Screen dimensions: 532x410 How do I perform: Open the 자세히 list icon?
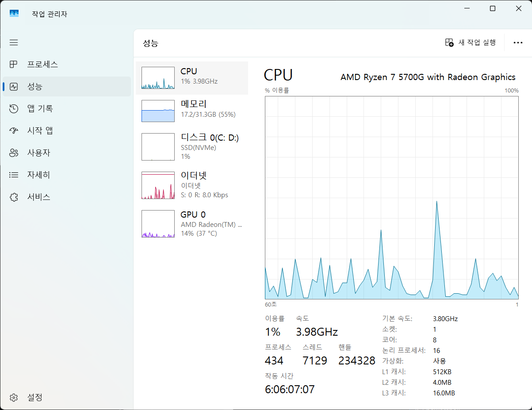[14, 175]
